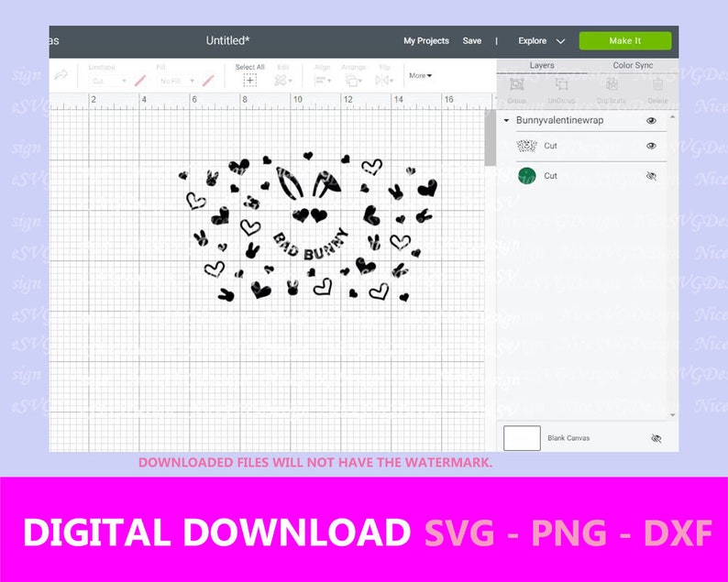Open the Explore machine dropdown
The height and width of the screenshot is (582, 728).
tap(541, 41)
